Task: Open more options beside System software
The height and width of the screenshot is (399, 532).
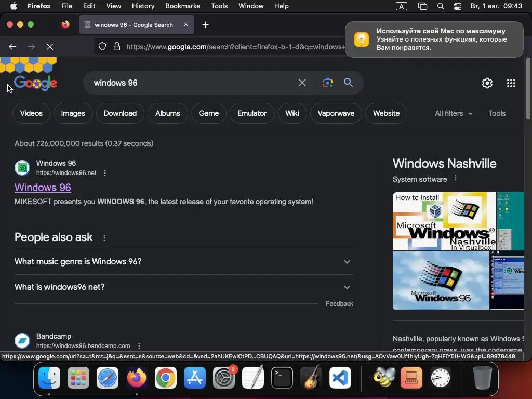Action: coord(456,178)
